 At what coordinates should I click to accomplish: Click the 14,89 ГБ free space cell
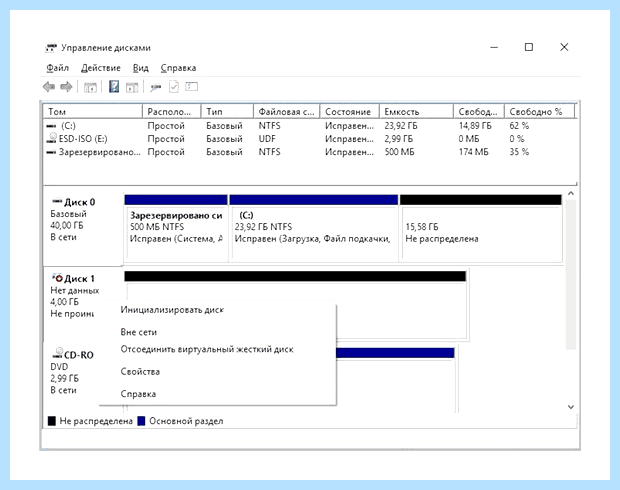[x=475, y=126]
